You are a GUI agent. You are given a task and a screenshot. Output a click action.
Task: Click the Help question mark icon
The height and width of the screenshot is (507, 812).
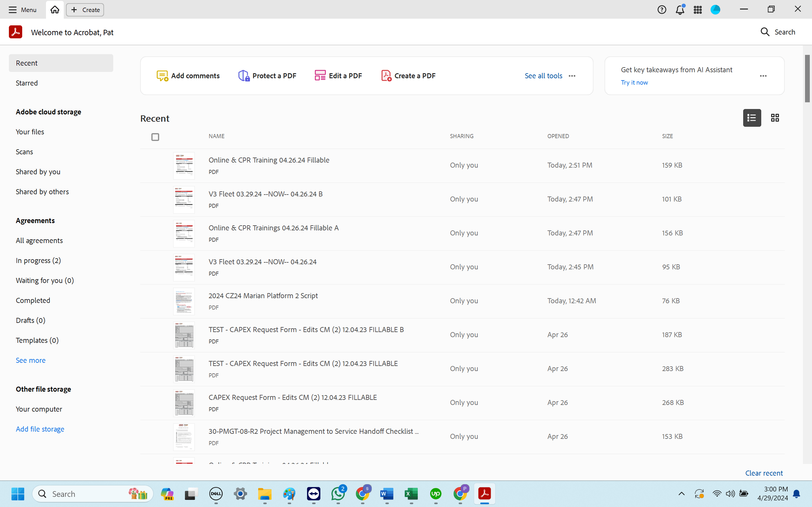coord(662,10)
